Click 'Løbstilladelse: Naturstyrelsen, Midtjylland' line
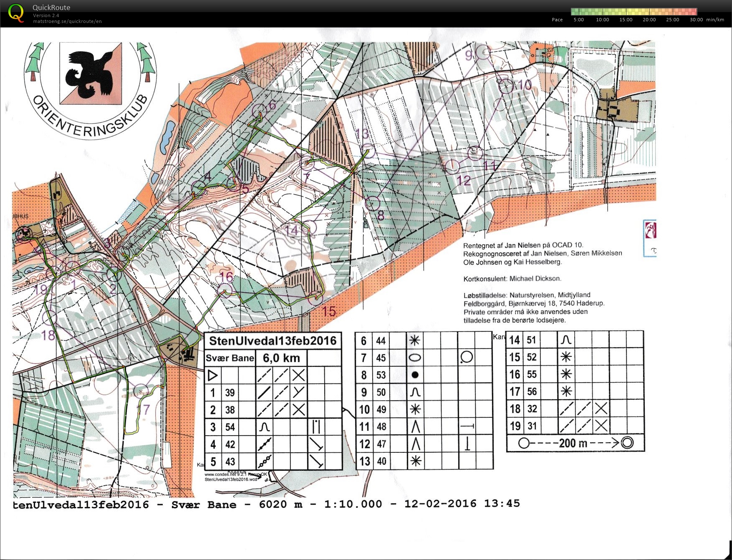 [527, 295]
